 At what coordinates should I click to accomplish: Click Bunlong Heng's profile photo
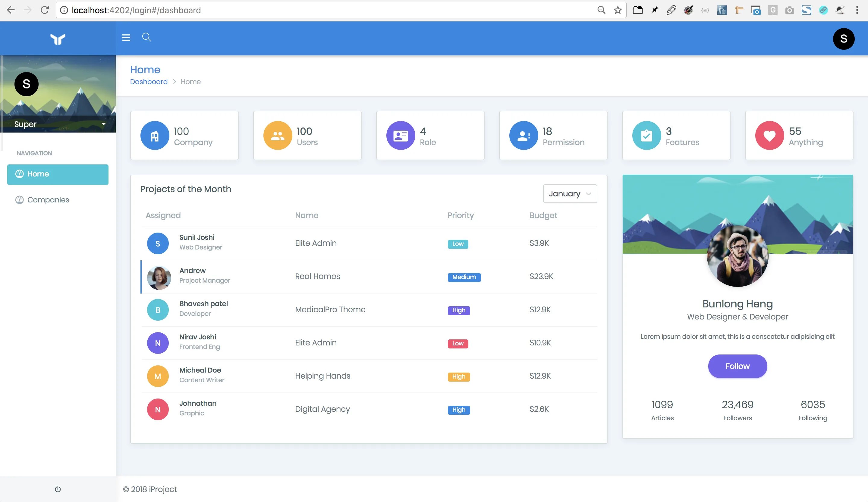click(x=737, y=256)
